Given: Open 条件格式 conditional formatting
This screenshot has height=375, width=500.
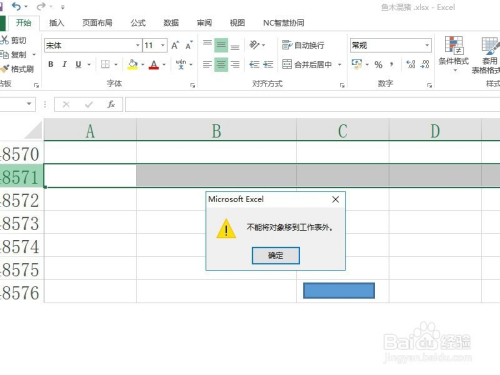Looking at the screenshot, I should [x=454, y=53].
